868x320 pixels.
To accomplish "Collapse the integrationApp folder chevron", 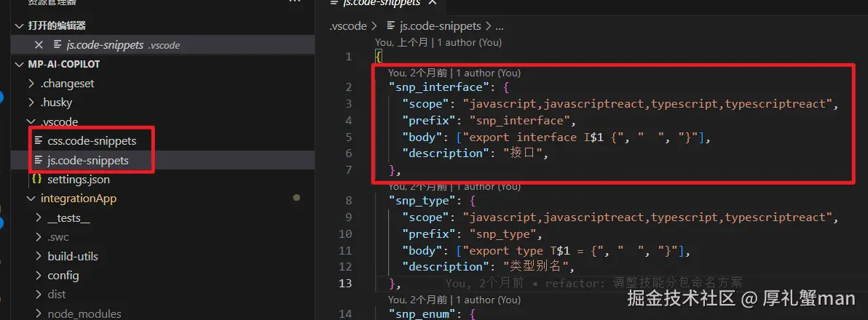I will (x=31, y=199).
